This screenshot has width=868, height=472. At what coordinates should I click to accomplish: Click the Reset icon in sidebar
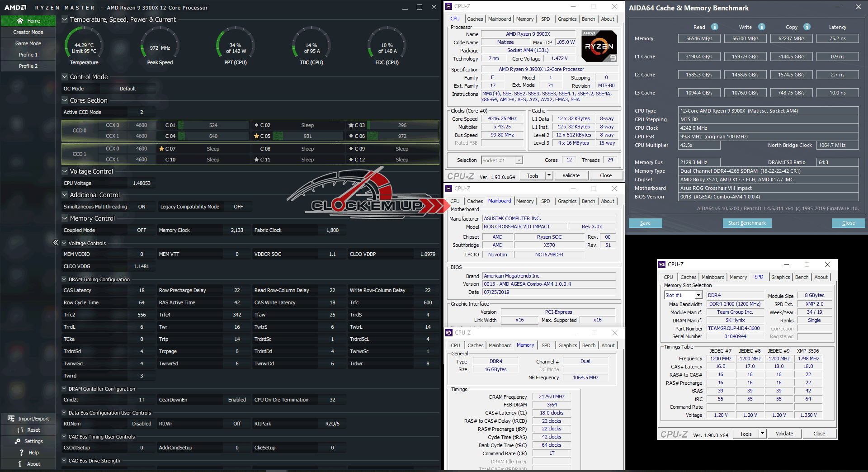point(20,430)
